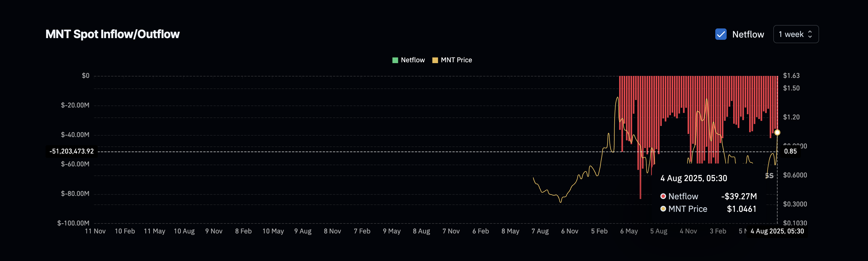Click the 7 Aug x-axis label
This screenshot has height=261, width=868.
pos(540,231)
